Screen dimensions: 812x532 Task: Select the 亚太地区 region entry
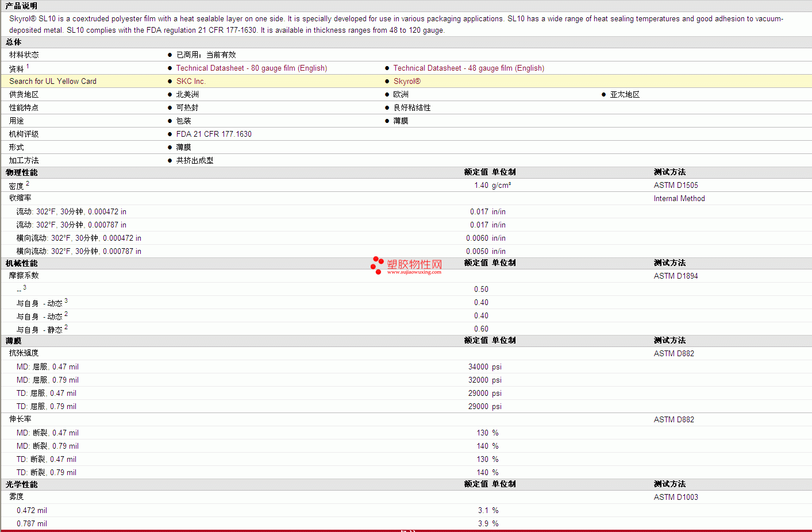625,94
